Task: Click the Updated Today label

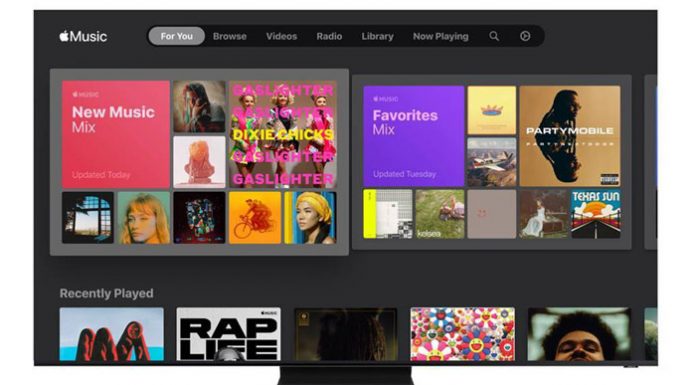Action: click(x=101, y=175)
